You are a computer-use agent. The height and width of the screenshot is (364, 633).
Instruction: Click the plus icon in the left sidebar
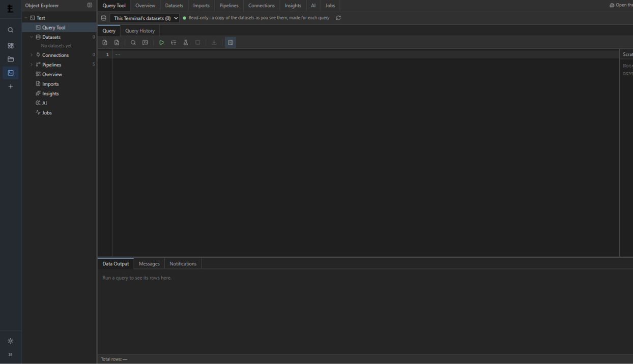[10, 86]
